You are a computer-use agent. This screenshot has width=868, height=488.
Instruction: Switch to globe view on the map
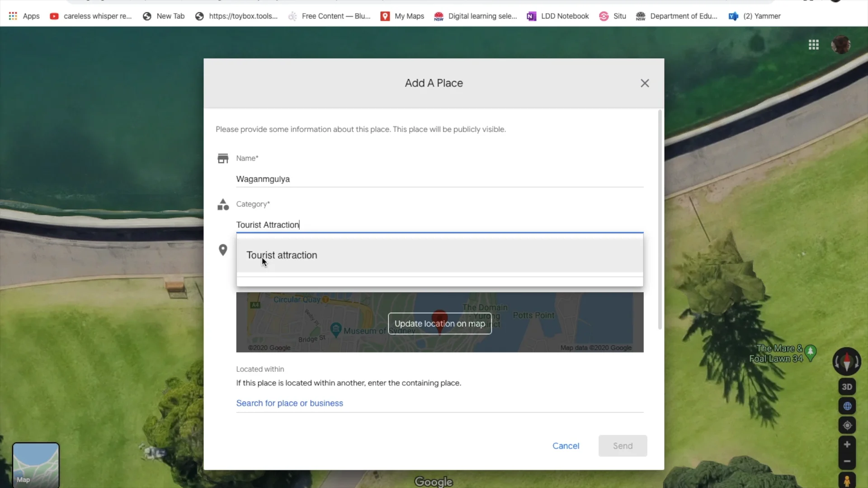(847, 406)
